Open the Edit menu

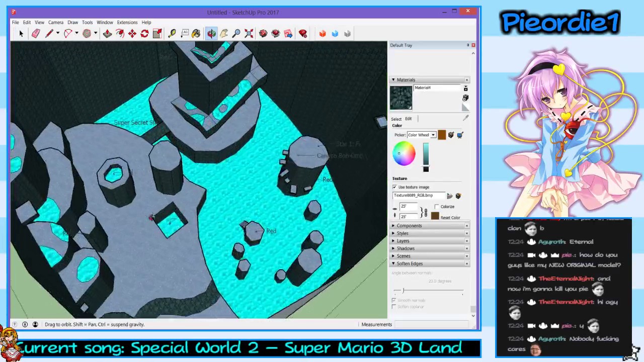coord(27,22)
